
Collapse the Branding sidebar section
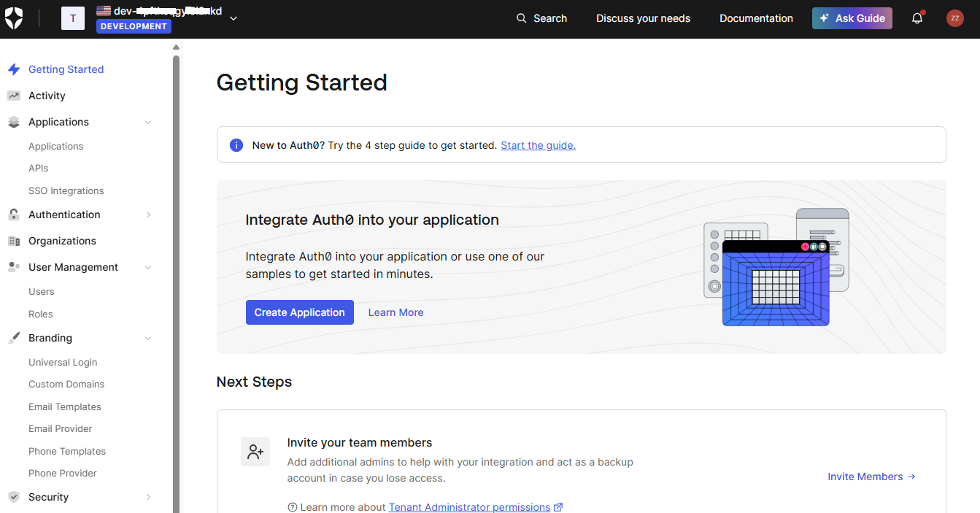tap(148, 338)
